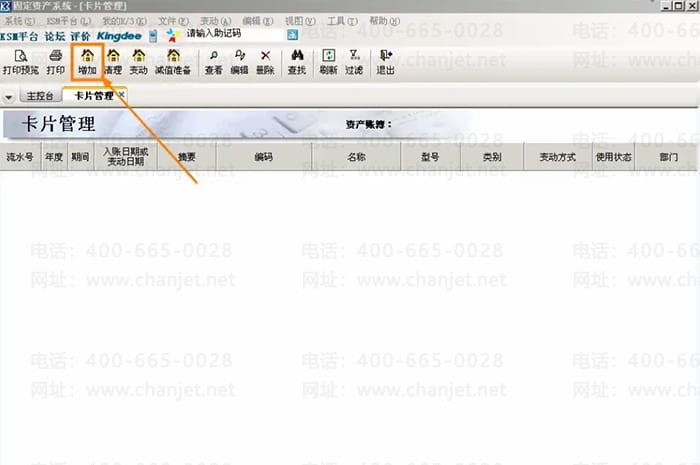Click the 查看 (View) magnifier icon
The image size is (700, 465).
click(x=214, y=57)
